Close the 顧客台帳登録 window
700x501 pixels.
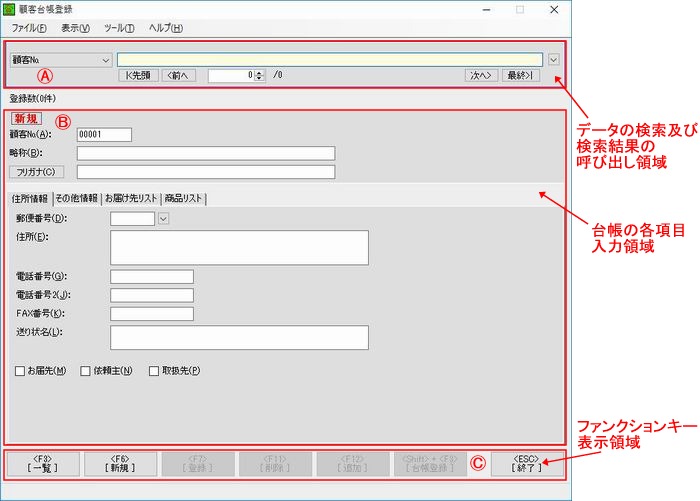[x=554, y=9]
